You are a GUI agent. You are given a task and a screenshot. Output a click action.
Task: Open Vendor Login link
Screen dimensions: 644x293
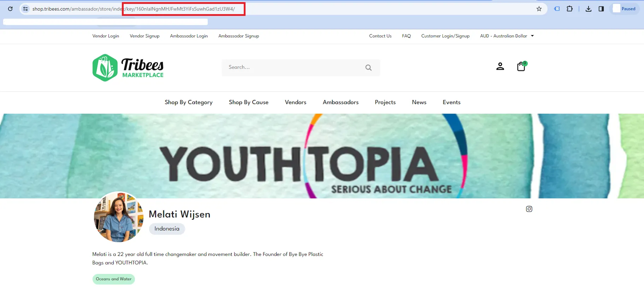coord(106,36)
